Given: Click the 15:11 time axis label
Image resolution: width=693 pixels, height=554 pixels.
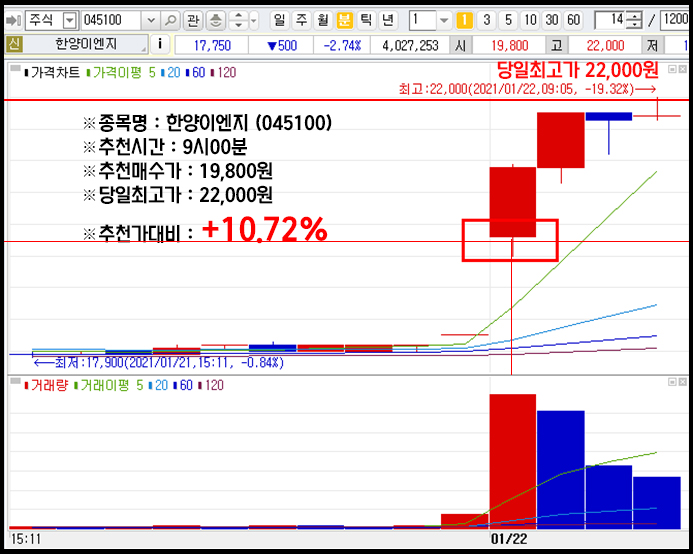Looking at the screenshot, I should pyautogui.click(x=26, y=539).
